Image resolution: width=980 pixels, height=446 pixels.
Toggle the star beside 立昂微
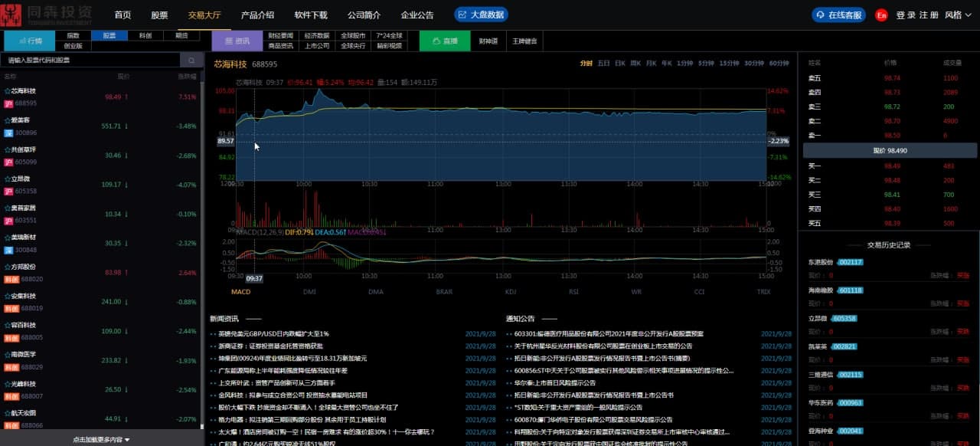[8, 179]
